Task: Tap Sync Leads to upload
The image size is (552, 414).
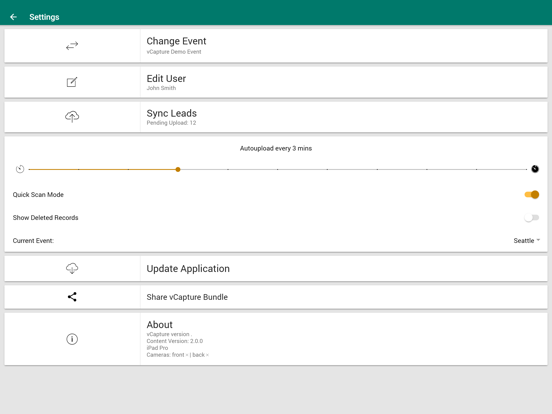Action: 276,117
